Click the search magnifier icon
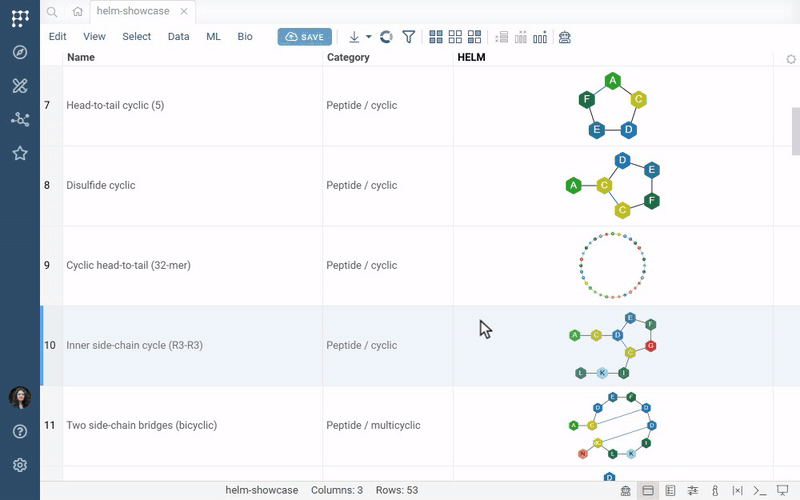 (x=52, y=11)
